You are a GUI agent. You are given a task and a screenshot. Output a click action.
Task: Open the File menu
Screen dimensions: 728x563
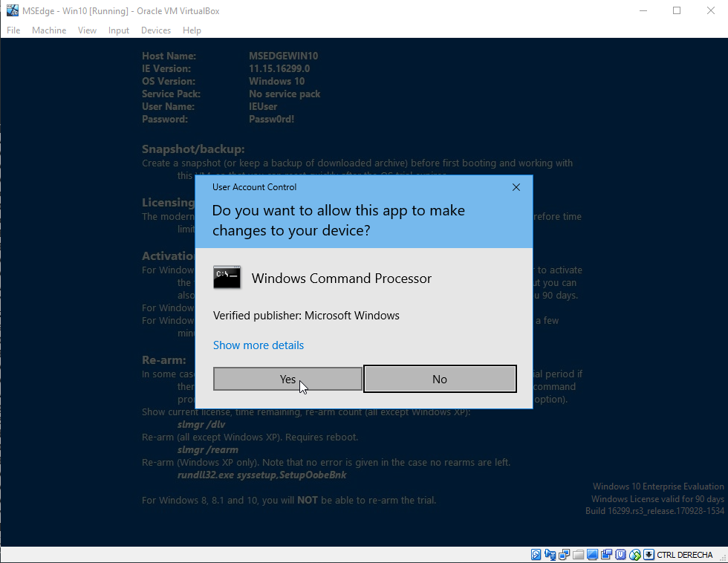tap(13, 30)
